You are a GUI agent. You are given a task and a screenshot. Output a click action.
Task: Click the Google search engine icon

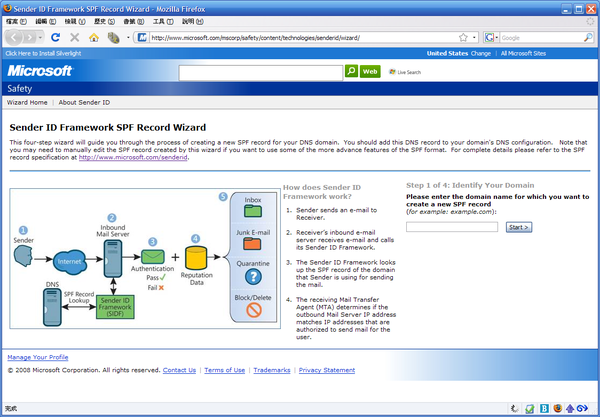489,37
